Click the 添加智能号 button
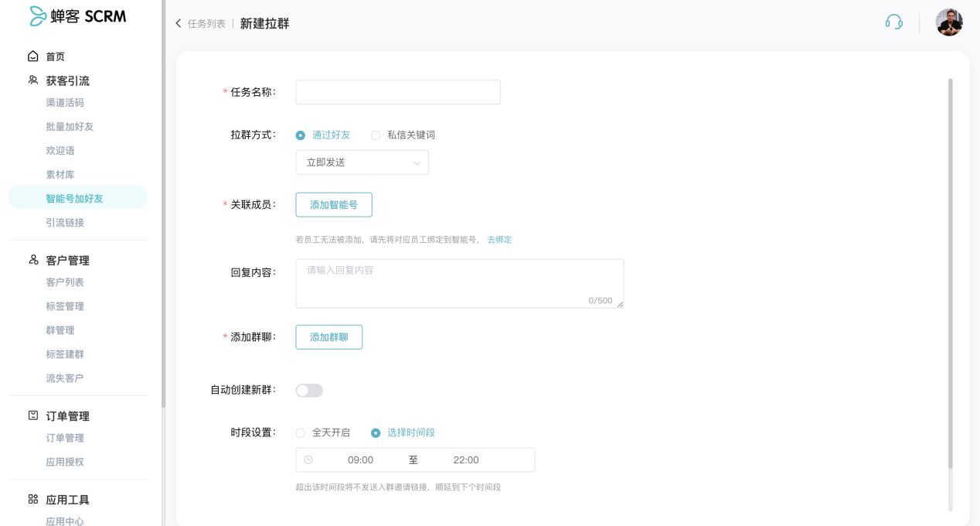The height and width of the screenshot is (526, 980). coord(334,205)
